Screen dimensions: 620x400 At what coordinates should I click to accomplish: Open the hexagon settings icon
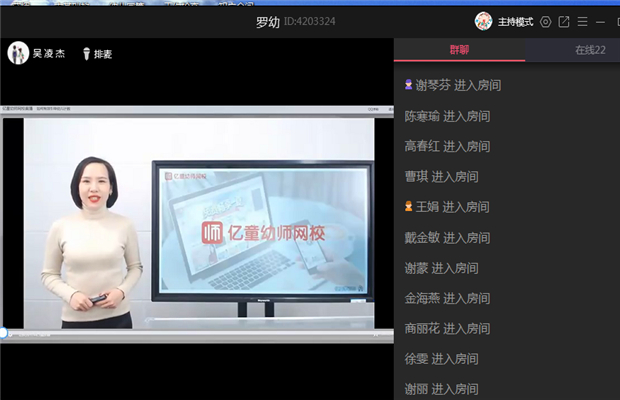(545, 21)
